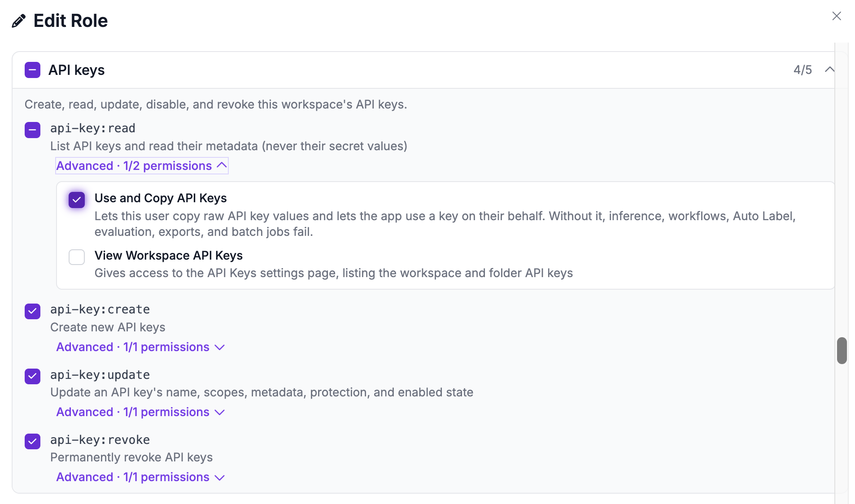
Task: Close the Edit Role dialog
Action: 836,16
